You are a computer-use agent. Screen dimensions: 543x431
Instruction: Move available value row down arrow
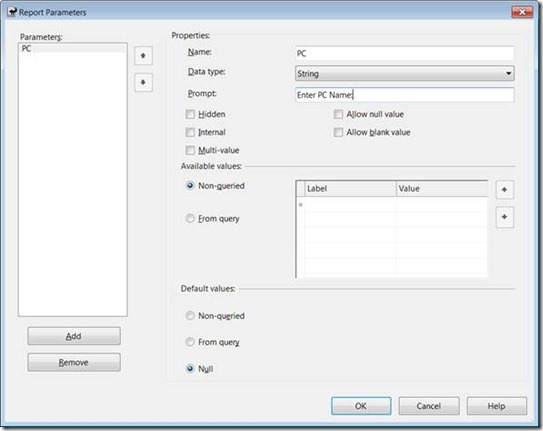pos(505,217)
